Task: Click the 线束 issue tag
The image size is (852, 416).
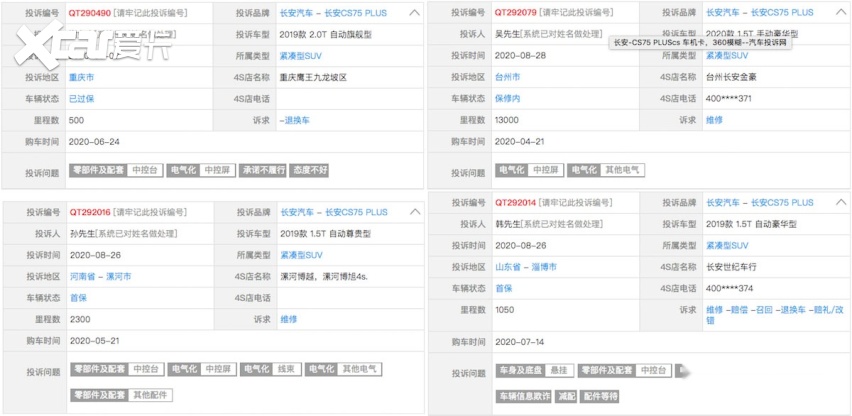Action: [285, 369]
